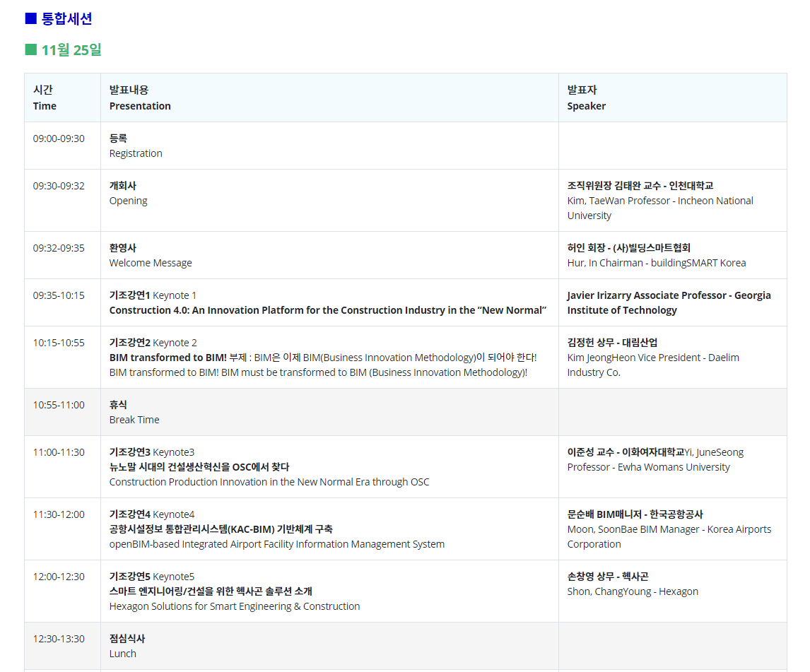Click the Construction 4.0 keynote title
This screenshot has height=672, width=810.
coord(327,310)
